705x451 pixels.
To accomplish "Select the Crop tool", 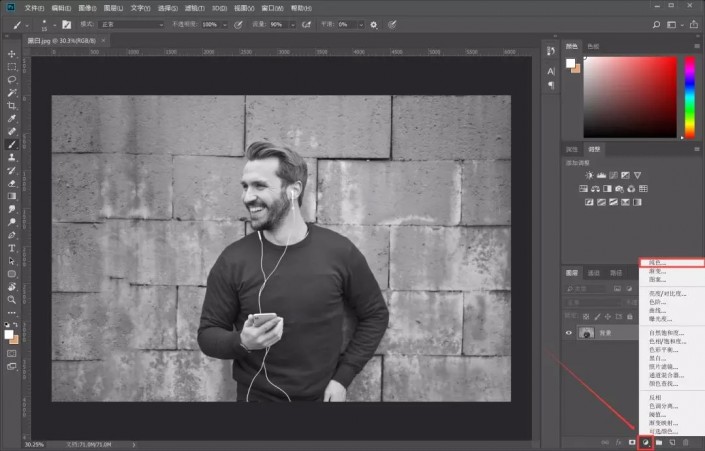I will pyautogui.click(x=12, y=105).
